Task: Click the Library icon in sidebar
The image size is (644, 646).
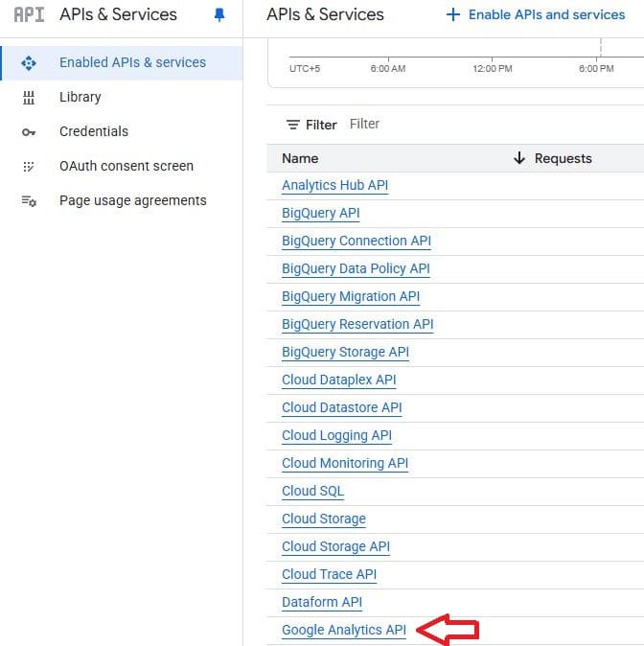Action: (x=29, y=97)
